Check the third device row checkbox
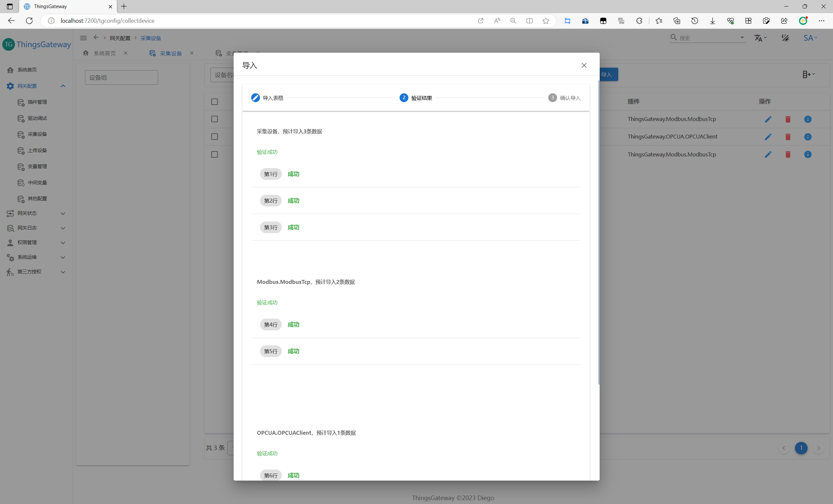The width and height of the screenshot is (833, 504). [214, 154]
